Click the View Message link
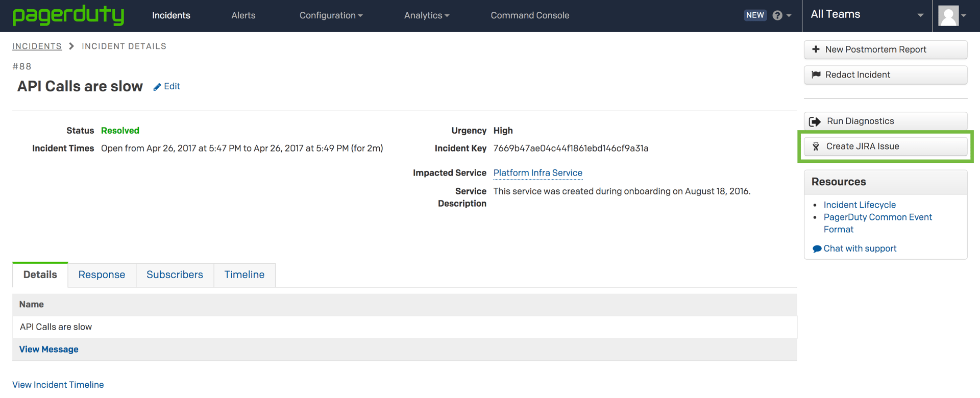Image resolution: width=980 pixels, height=398 pixels. (x=48, y=350)
